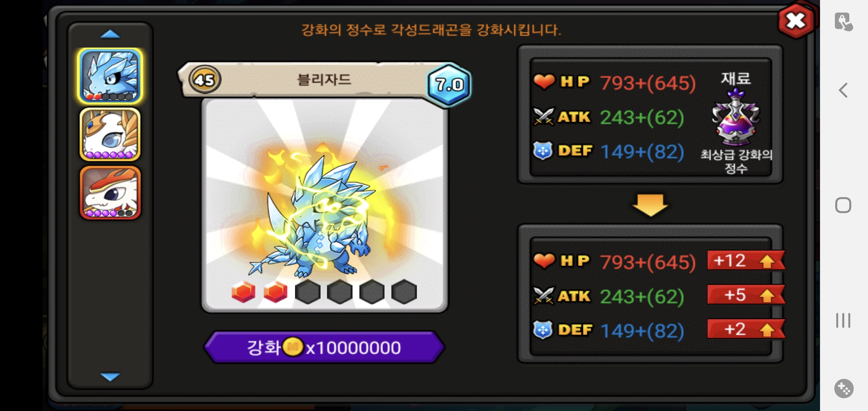Tap the first red filled gem slot
The height and width of the screenshot is (411, 868).
(x=243, y=292)
